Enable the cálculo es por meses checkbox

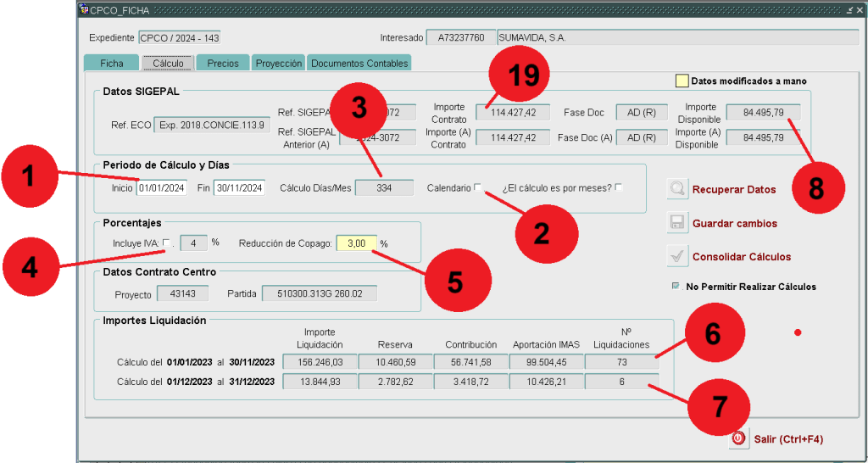click(x=619, y=187)
